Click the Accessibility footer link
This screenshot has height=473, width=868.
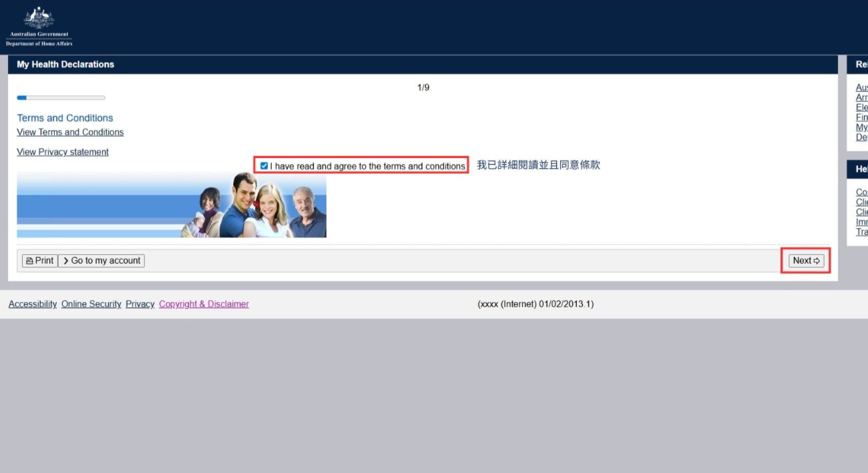[x=33, y=304]
